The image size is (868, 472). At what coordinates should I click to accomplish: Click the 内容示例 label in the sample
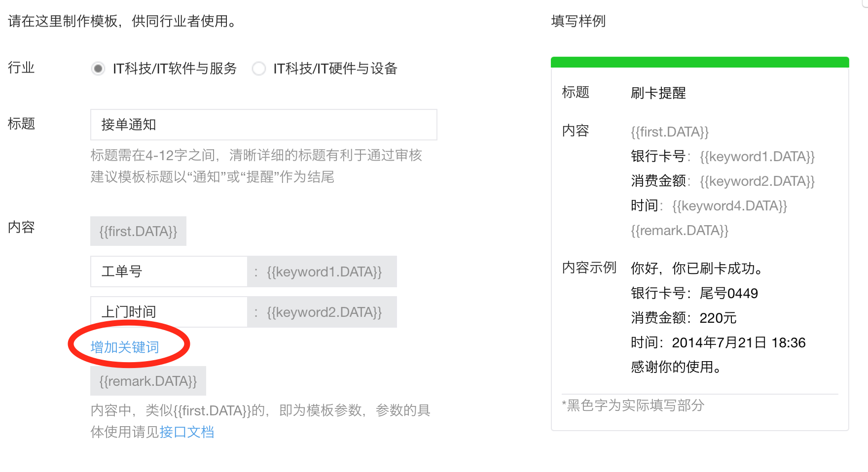(588, 268)
